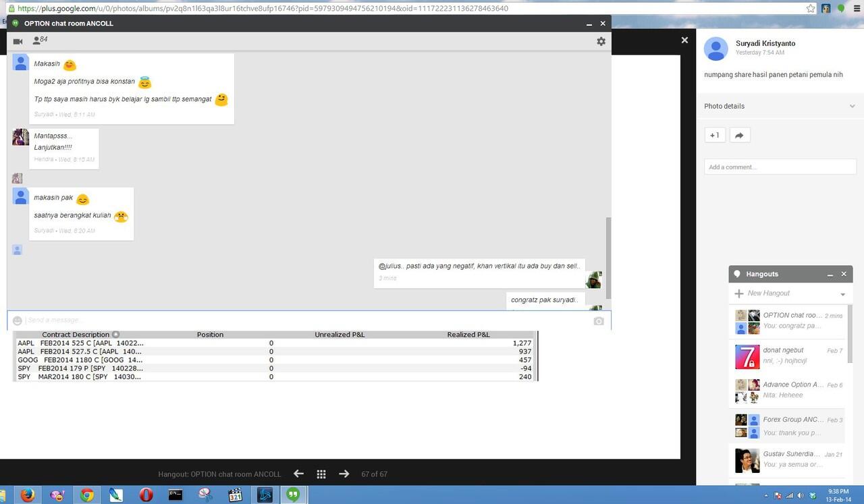Open the New Hangout dropdown arrow
This screenshot has width=864, height=504.
842,294
